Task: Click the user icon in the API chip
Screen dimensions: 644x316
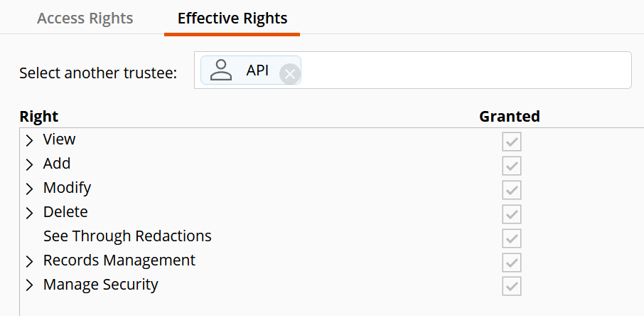Action: [221, 70]
